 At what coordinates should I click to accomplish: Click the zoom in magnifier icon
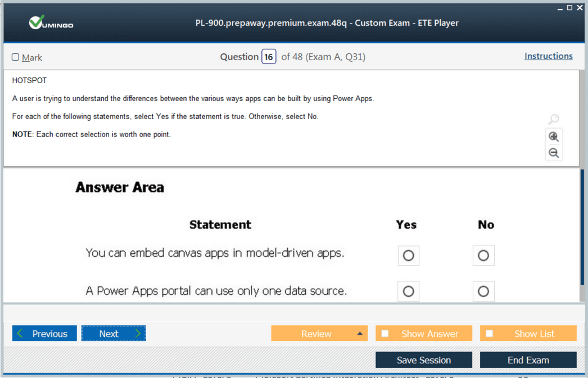[554, 136]
